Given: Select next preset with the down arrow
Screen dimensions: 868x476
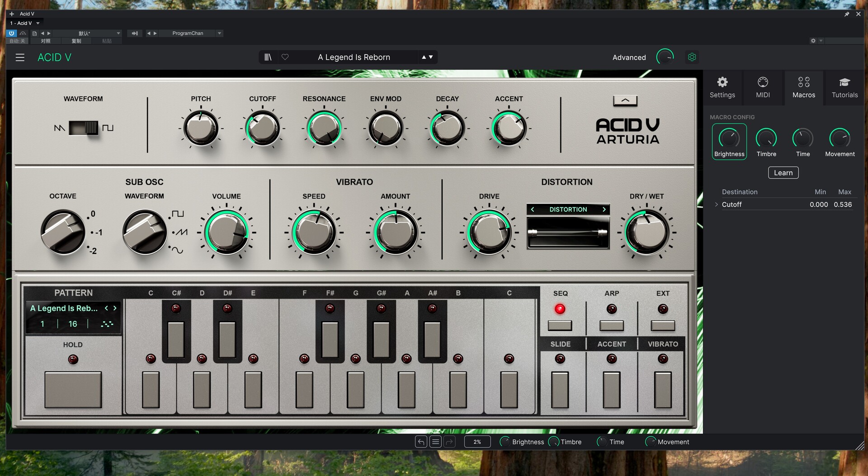Looking at the screenshot, I should (x=431, y=57).
